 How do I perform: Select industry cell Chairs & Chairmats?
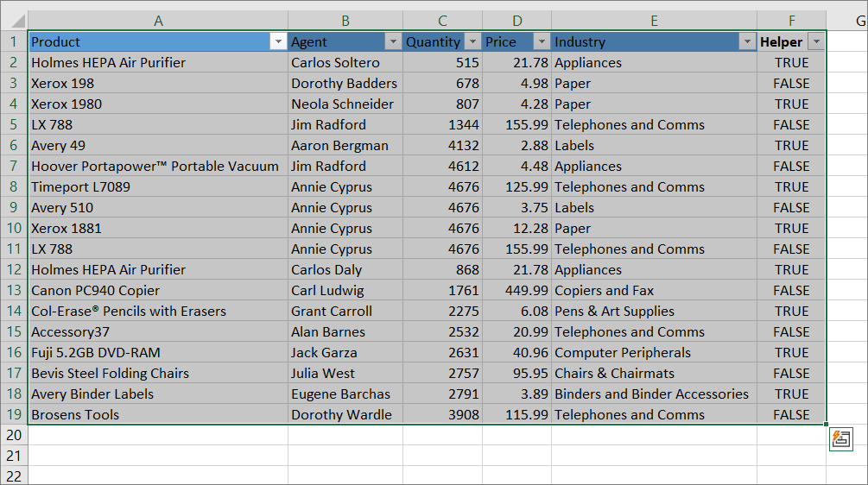tap(655, 374)
